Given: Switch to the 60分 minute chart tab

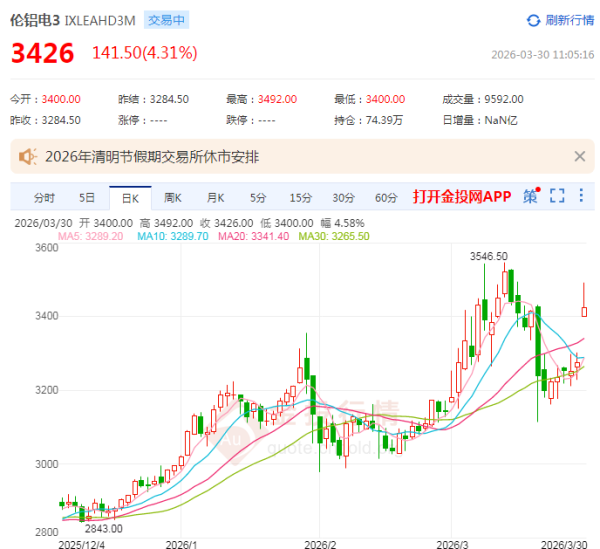Looking at the screenshot, I should point(386,198).
